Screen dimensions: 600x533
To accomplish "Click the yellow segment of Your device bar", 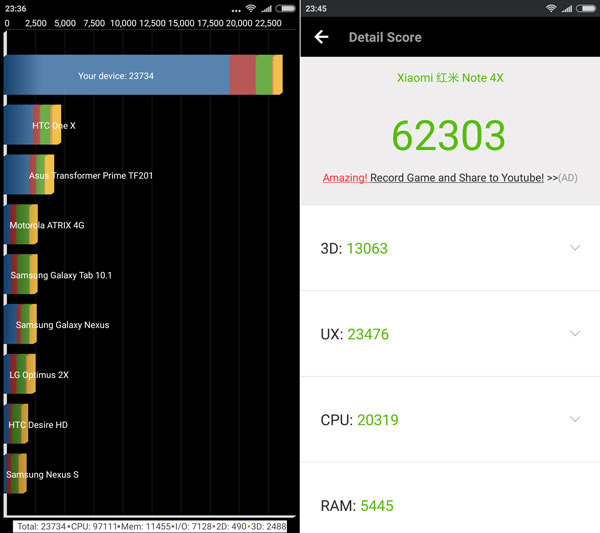I will pos(278,75).
